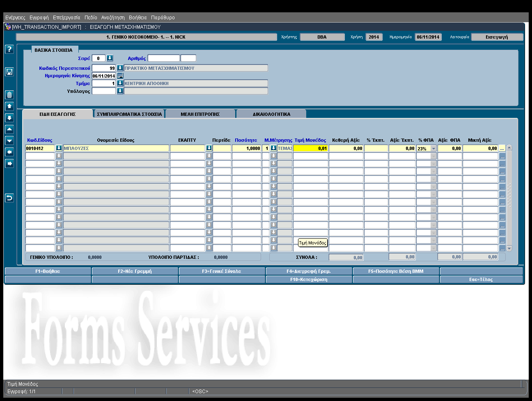Click the F10=Καταχώριση button
532x401 pixels.
click(x=309, y=279)
